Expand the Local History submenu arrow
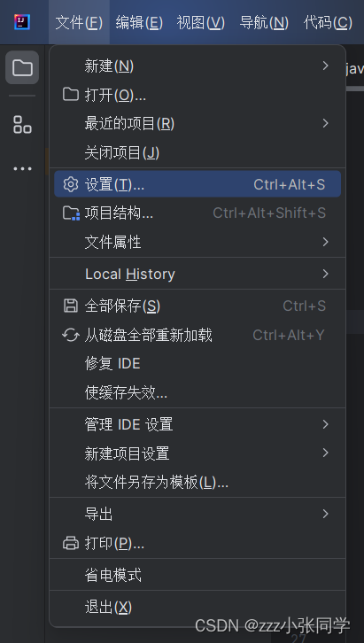Image resolution: width=364 pixels, height=643 pixels. coord(325,274)
